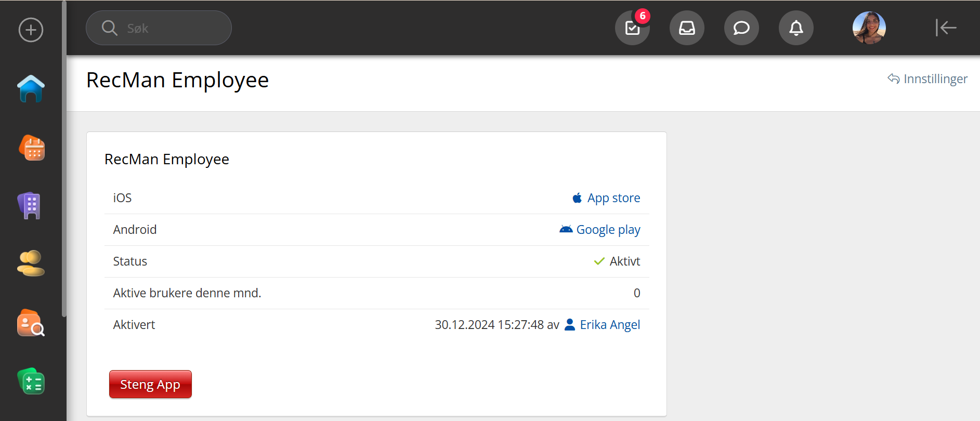Click the Søk search field
The height and width of the screenshot is (421, 980).
(159, 28)
